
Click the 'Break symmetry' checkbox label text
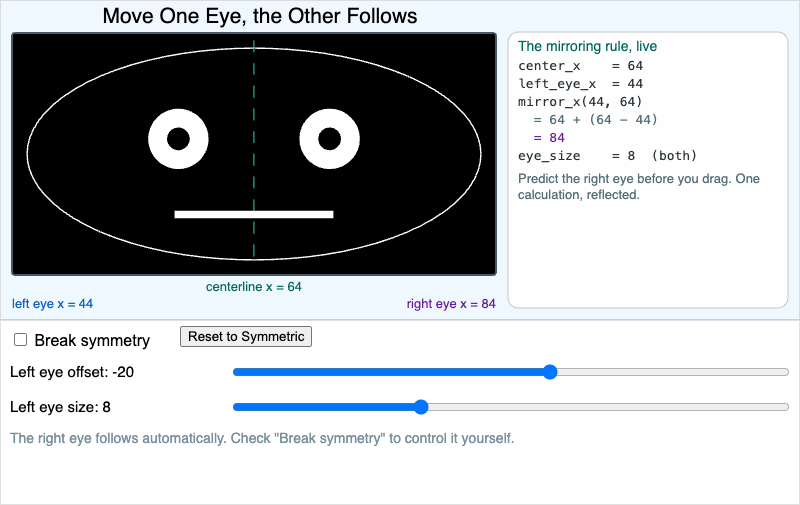click(x=92, y=340)
